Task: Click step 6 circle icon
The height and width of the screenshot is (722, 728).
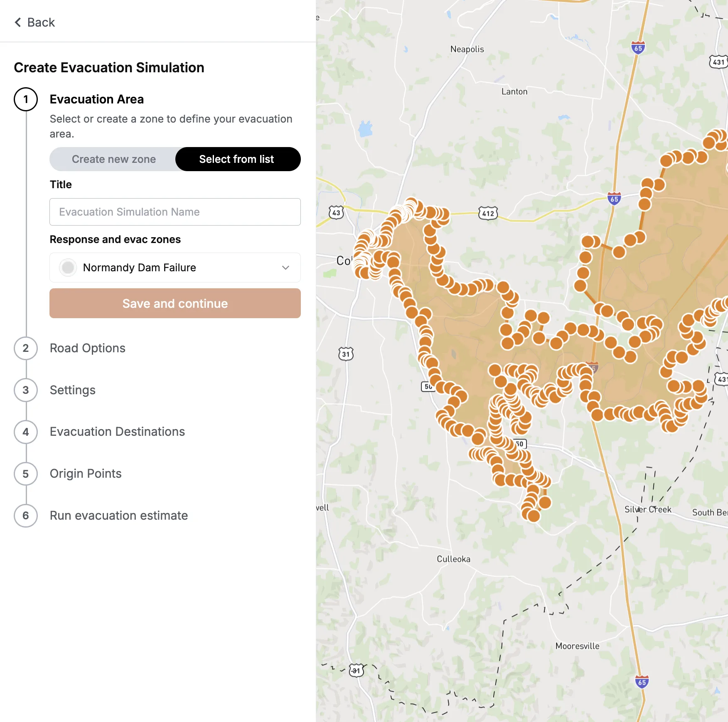Action: pos(26,516)
